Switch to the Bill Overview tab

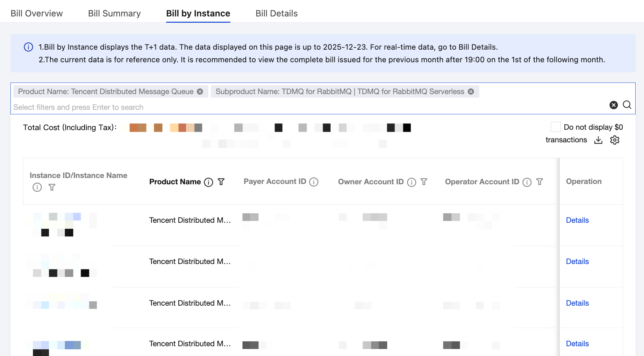pos(37,13)
